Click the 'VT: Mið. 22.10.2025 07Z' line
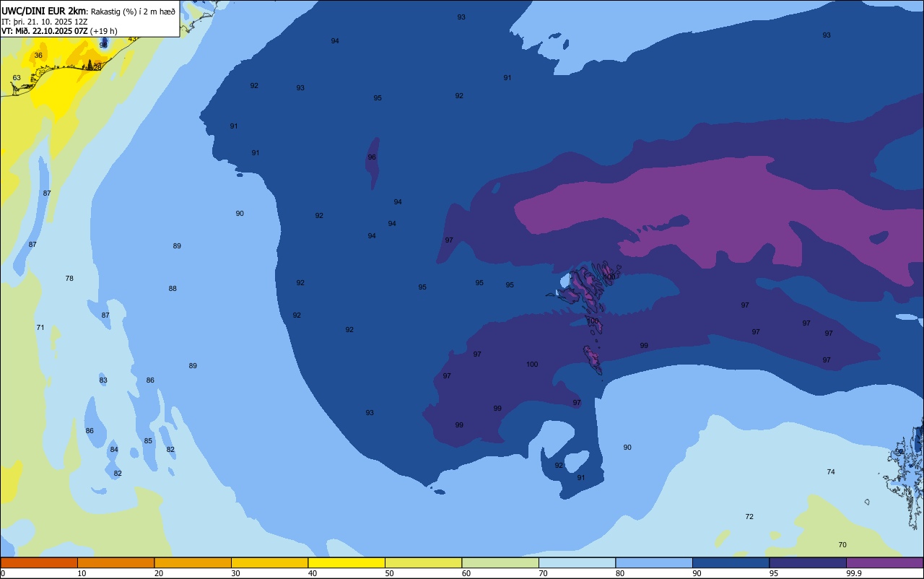 tap(45, 30)
